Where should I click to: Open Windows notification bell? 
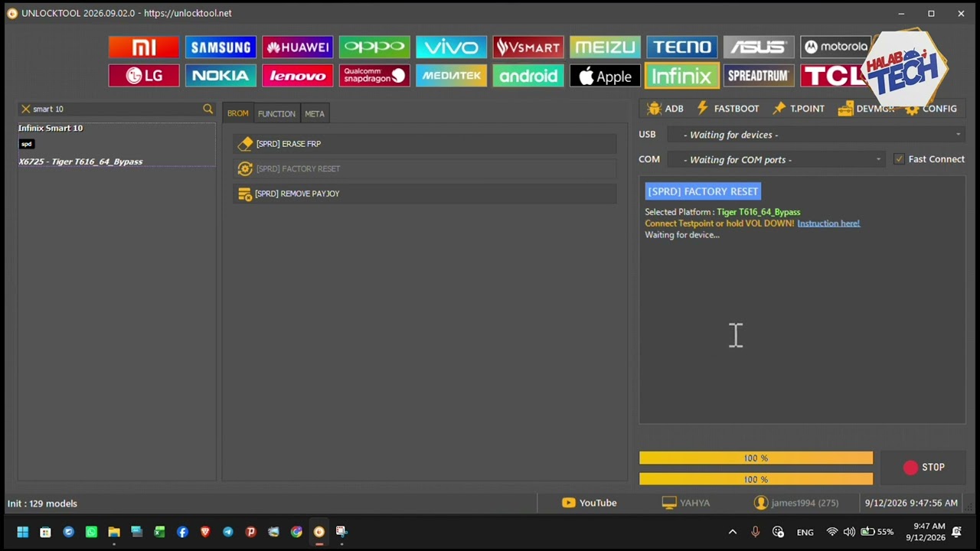[x=956, y=532]
